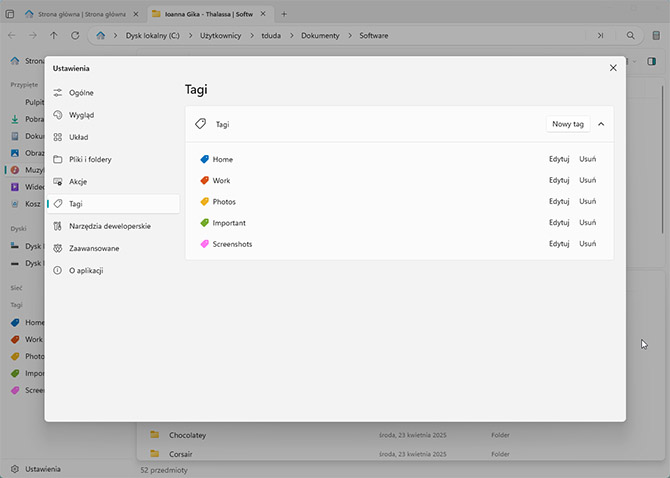Switch to the Akcje settings section

[78, 181]
